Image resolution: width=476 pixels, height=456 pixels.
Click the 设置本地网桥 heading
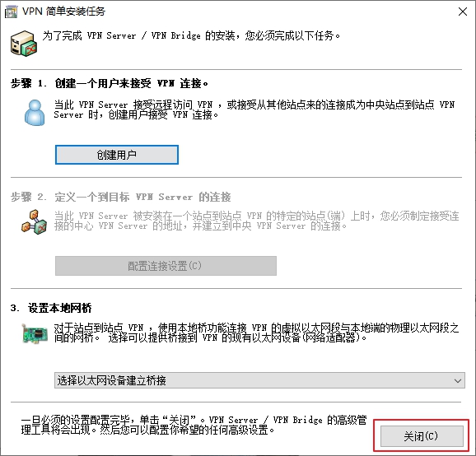pos(51,308)
